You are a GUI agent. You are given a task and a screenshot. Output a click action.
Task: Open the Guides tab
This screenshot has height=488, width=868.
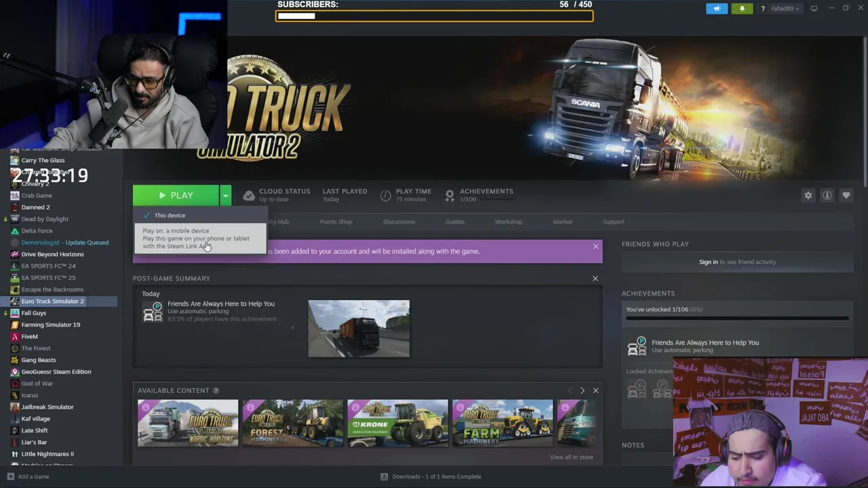455,222
